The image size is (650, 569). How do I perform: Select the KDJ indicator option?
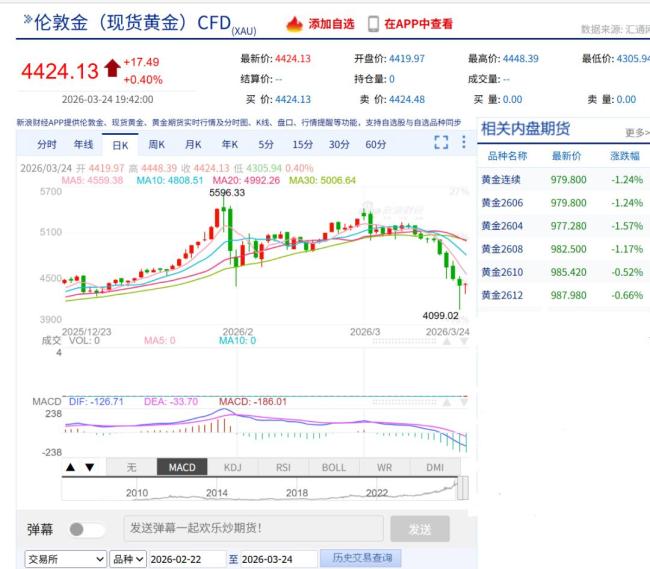click(x=233, y=467)
